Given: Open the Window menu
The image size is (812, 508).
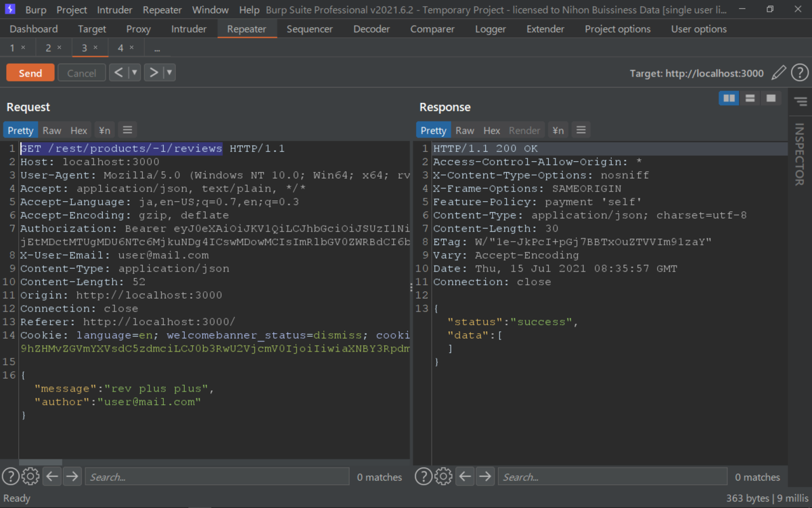Looking at the screenshot, I should tap(210, 10).
